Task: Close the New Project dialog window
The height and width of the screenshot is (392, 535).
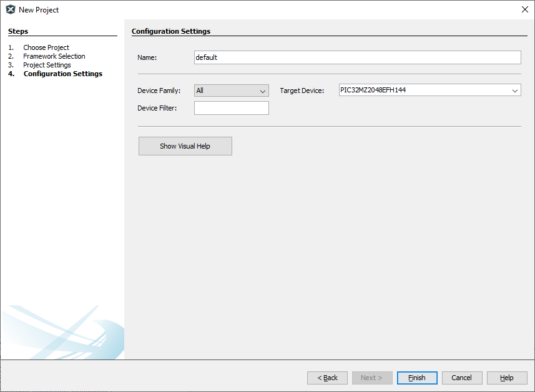Action: 524,9
